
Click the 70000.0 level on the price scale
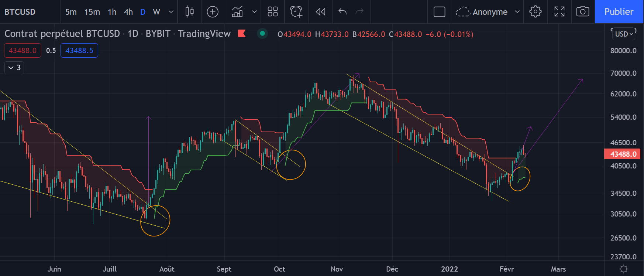pyautogui.click(x=623, y=73)
